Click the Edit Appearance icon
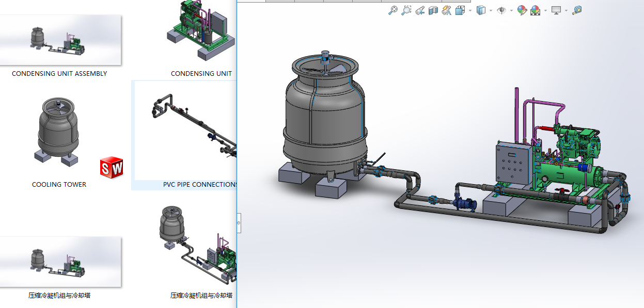The image size is (644, 308). click(x=522, y=10)
